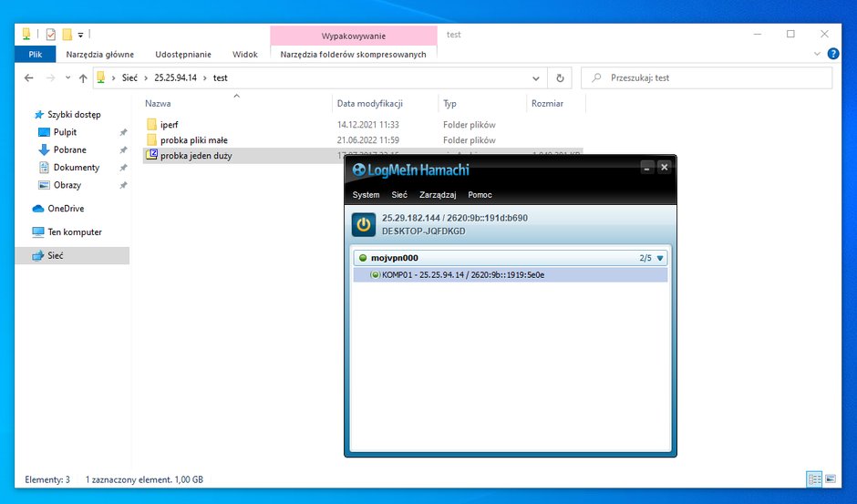Image resolution: width=857 pixels, height=504 pixels.
Task: Open Widok ribbon tab
Action: pos(245,54)
